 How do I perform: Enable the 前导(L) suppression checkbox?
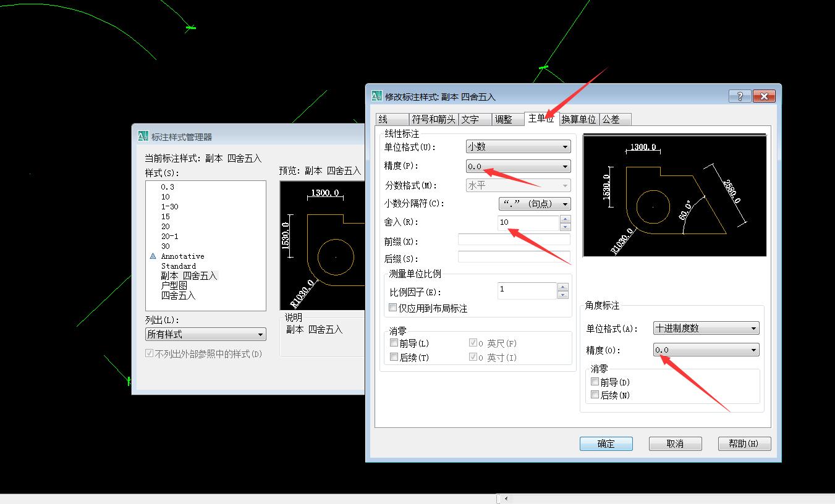393,343
